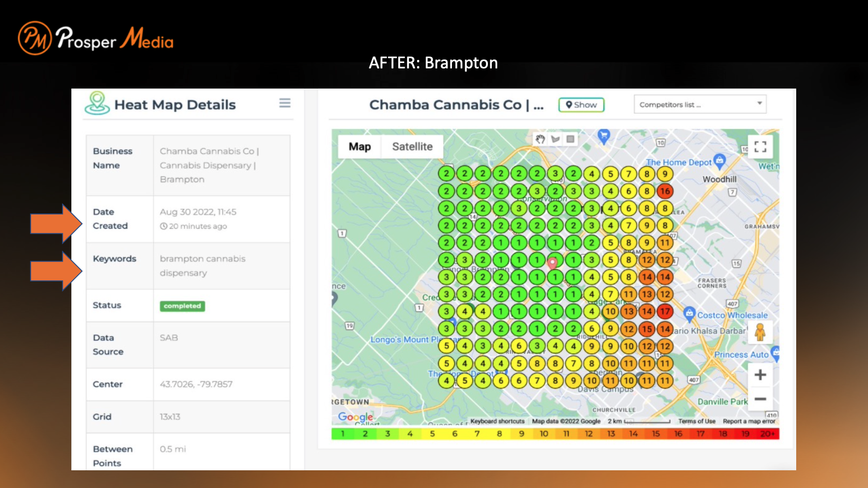The height and width of the screenshot is (488, 868).
Task: Click the red grid point ranked 17
Action: tap(665, 311)
